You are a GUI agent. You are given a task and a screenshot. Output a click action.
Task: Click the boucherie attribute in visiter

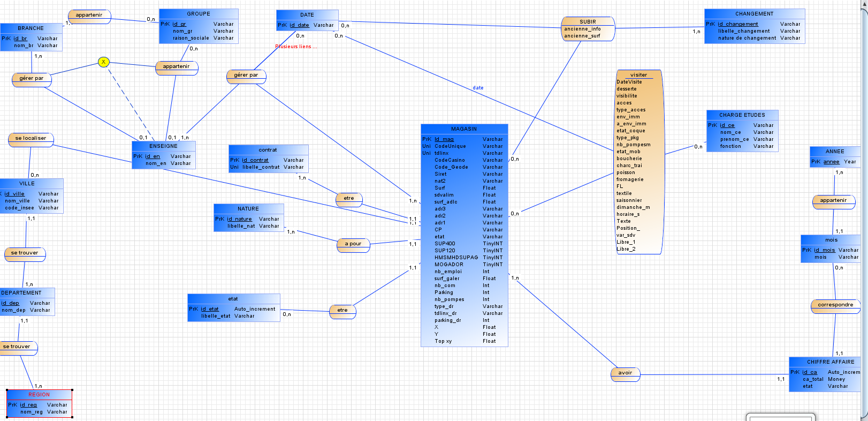click(629, 159)
